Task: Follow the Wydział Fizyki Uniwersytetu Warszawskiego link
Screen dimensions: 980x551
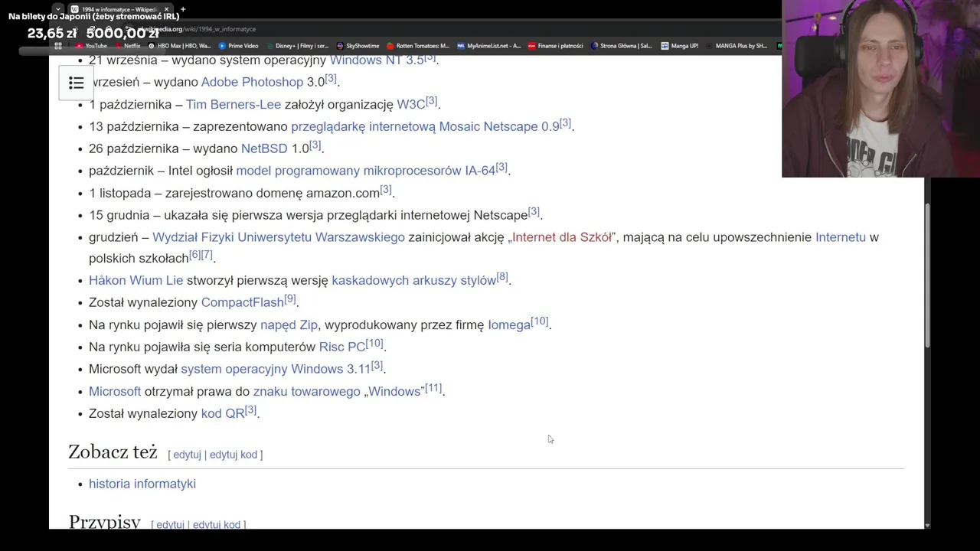Action: [279, 237]
